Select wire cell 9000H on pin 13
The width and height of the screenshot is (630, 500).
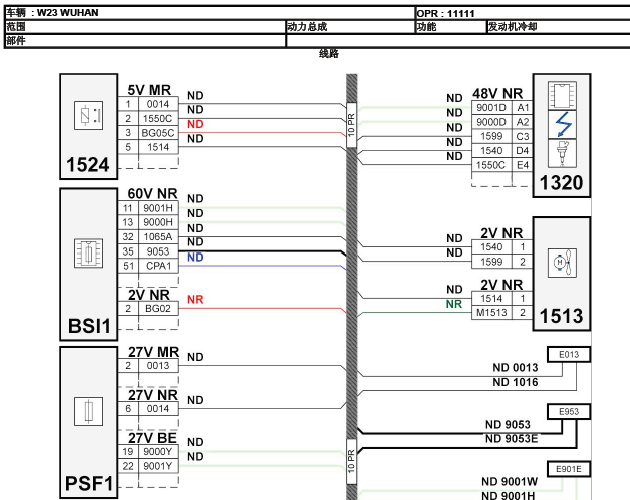click(x=158, y=222)
